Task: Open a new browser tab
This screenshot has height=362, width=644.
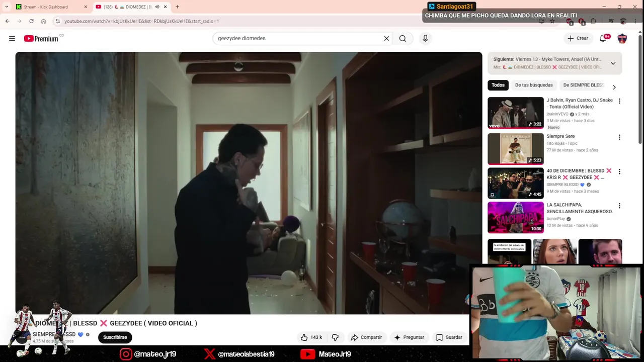Action: 177,7
